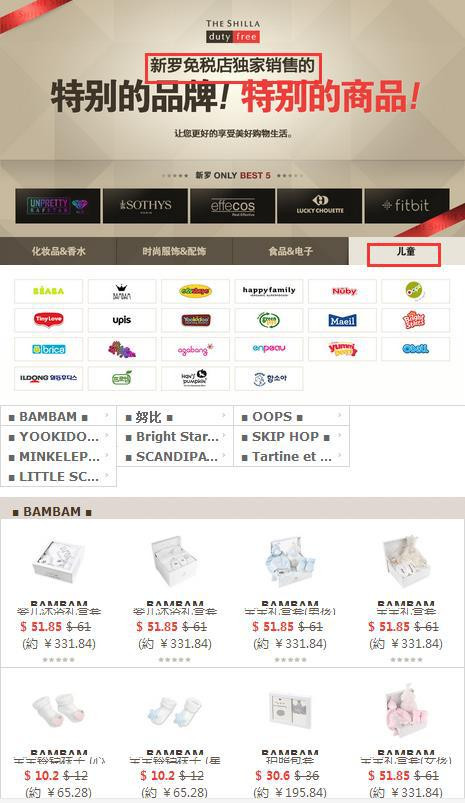This screenshot has width=465, height=803.
Task: Choose the upis brand logo
Action: click(x=122, y=320)
